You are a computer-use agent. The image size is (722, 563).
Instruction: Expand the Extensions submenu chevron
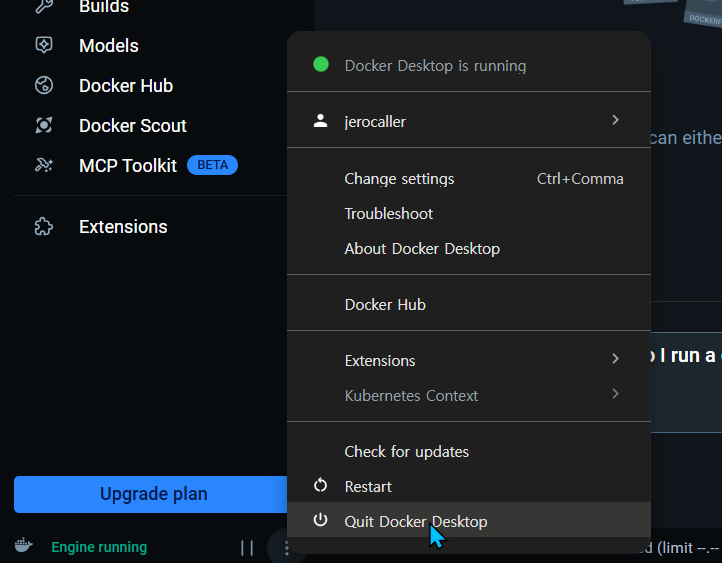tap(615, 359)
